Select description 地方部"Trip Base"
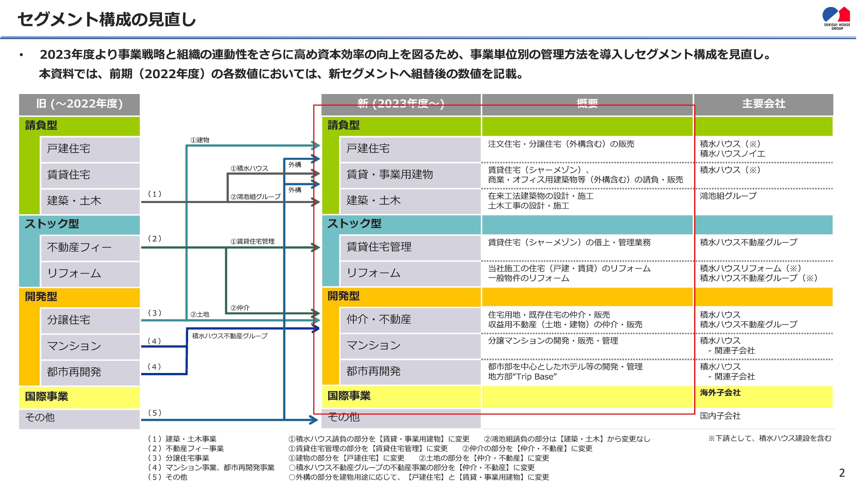The height and width of the screenshot is (487, 868). (x=522, y=377)
